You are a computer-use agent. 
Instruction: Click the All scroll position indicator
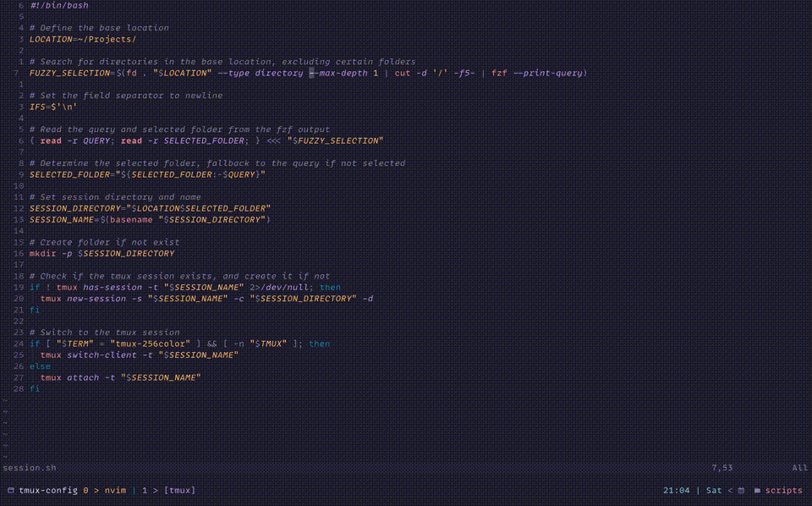(x=799, y=467)
